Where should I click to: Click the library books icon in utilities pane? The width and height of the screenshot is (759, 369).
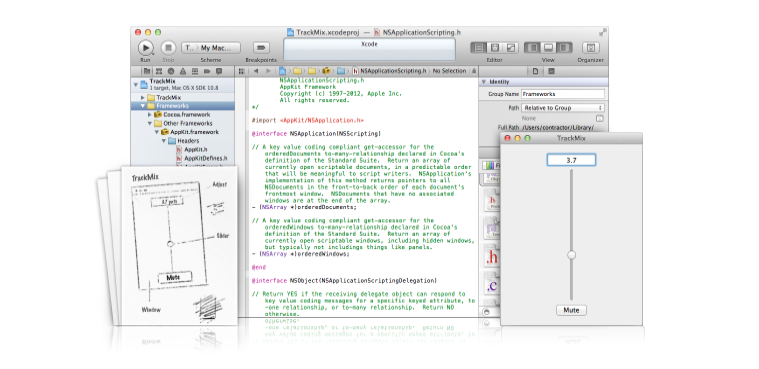pyautogui.click(x=490, y=166)
